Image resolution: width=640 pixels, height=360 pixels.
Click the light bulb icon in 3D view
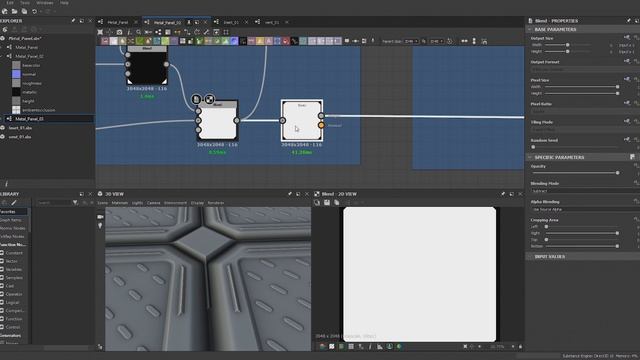(x=100, y=225)
